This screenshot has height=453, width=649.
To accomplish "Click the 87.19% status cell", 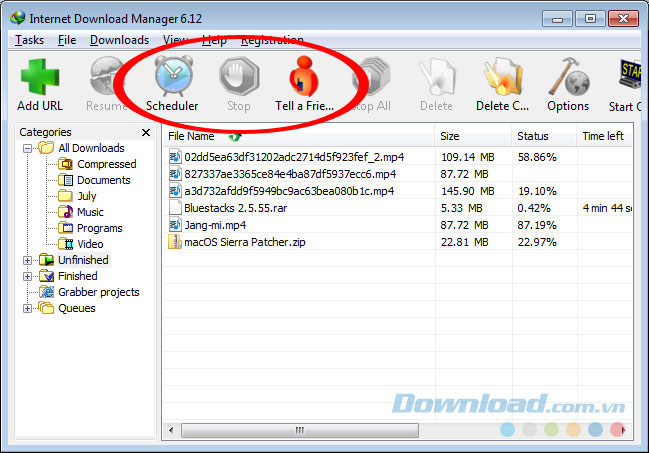I will [x=537, y=225].
